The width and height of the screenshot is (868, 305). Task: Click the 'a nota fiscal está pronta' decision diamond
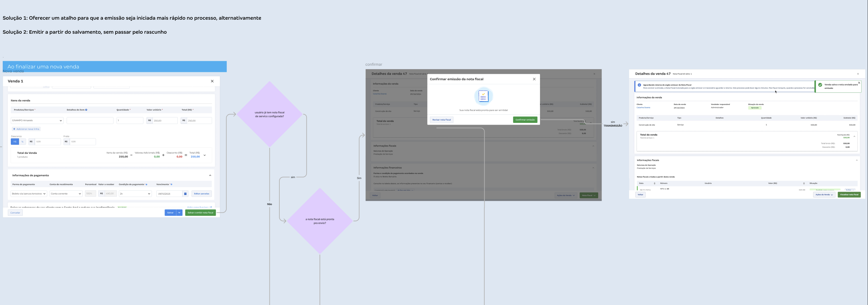[320, 221]
